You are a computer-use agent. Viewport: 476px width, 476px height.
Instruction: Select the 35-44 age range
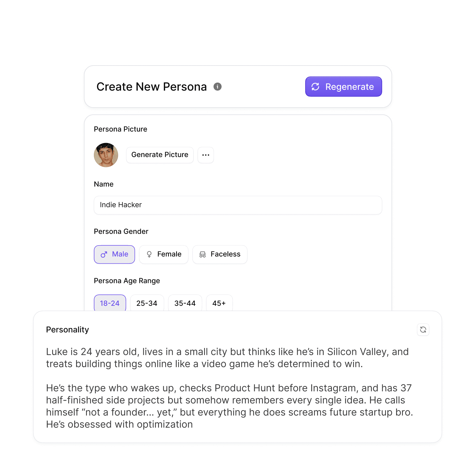[185, 303]
